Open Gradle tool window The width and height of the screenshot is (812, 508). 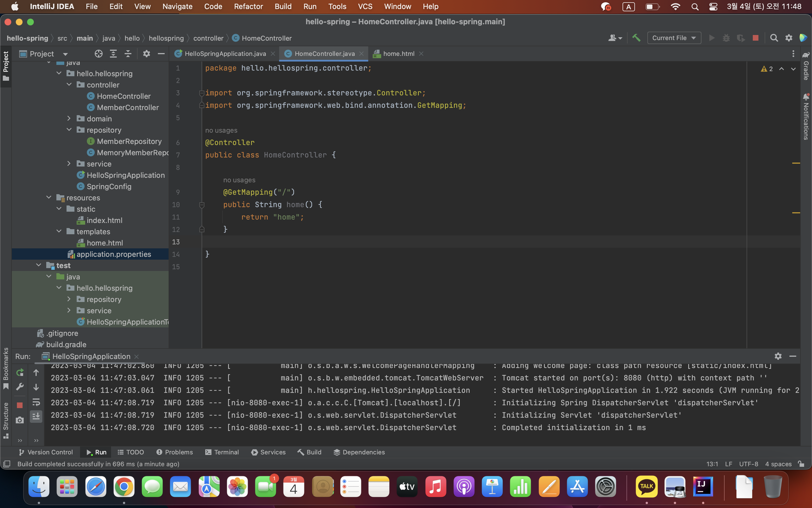coord(806,66)
